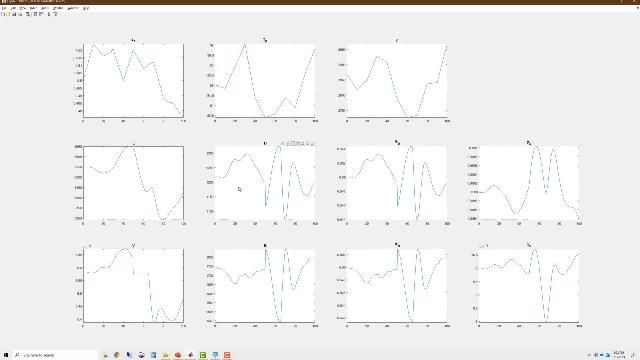640x360 pixels.
Task: Click the green C icon in the taskbar
Action: [x=203, y=355]
